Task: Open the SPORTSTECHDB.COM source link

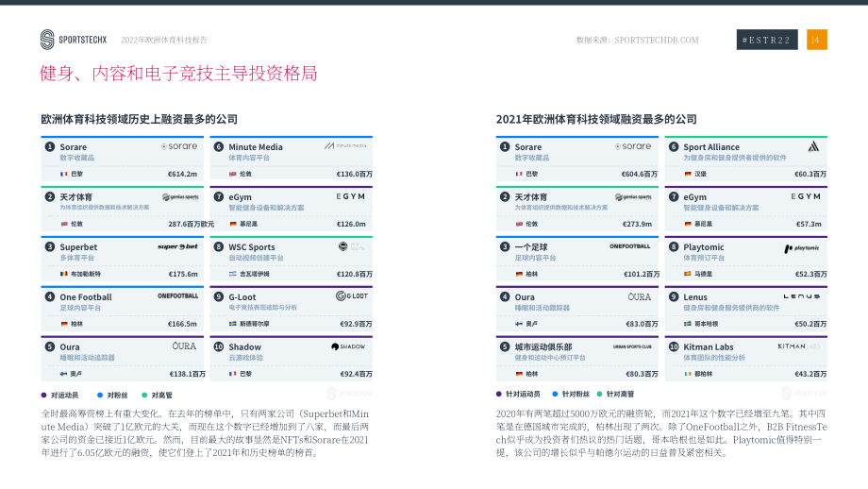Action: coord(657,40)
